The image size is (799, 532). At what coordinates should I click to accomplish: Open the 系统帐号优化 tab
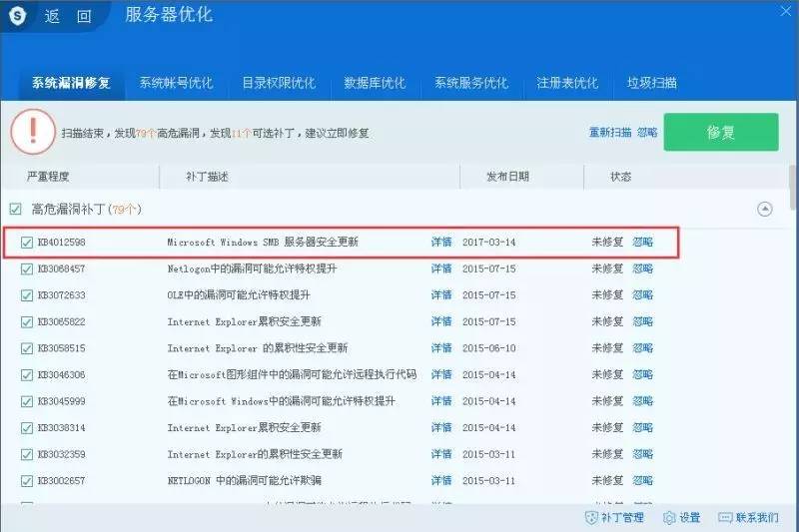tap(176, 83)
